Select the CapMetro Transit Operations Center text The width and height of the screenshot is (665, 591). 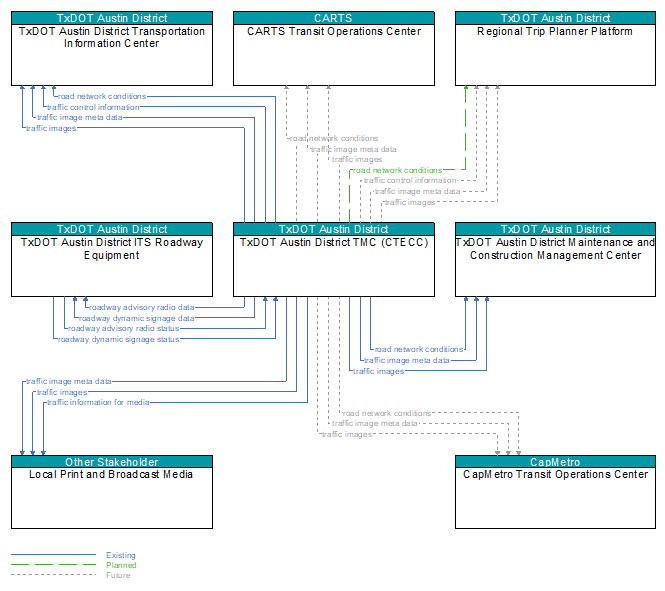tap(555, 474)
